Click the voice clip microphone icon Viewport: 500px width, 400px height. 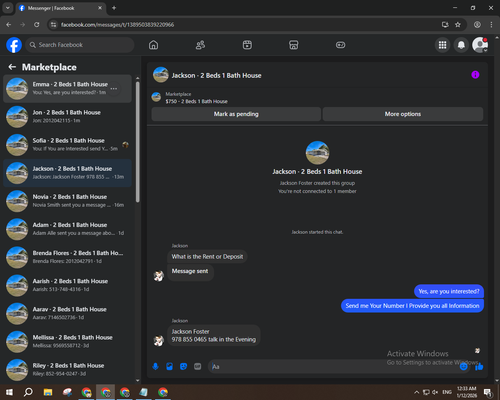(x=155, y=367)
